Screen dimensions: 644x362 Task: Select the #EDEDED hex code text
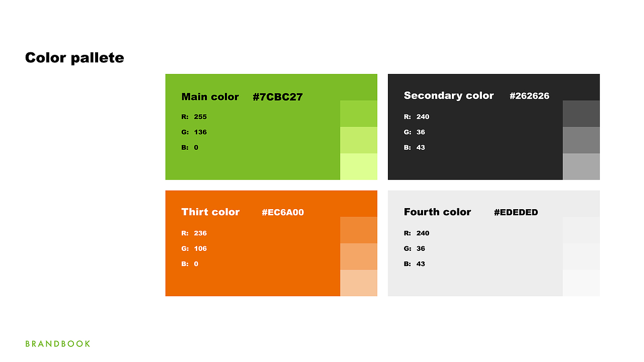pos(516,212)
